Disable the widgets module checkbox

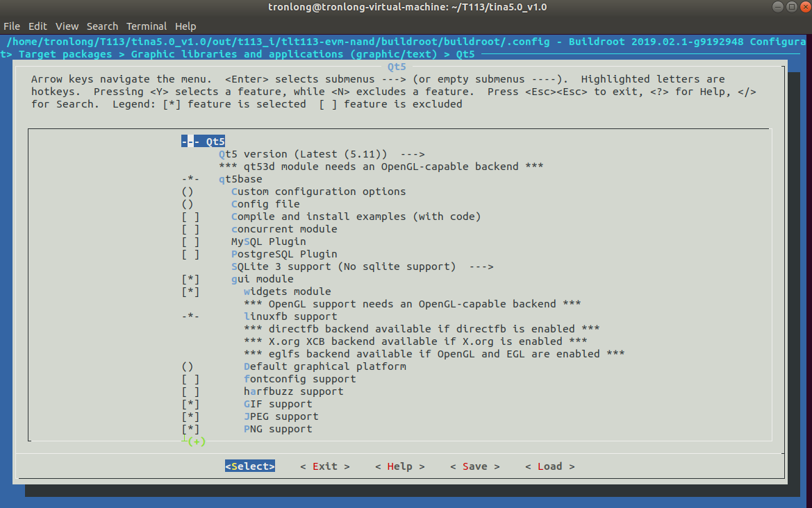pos(190,291)
